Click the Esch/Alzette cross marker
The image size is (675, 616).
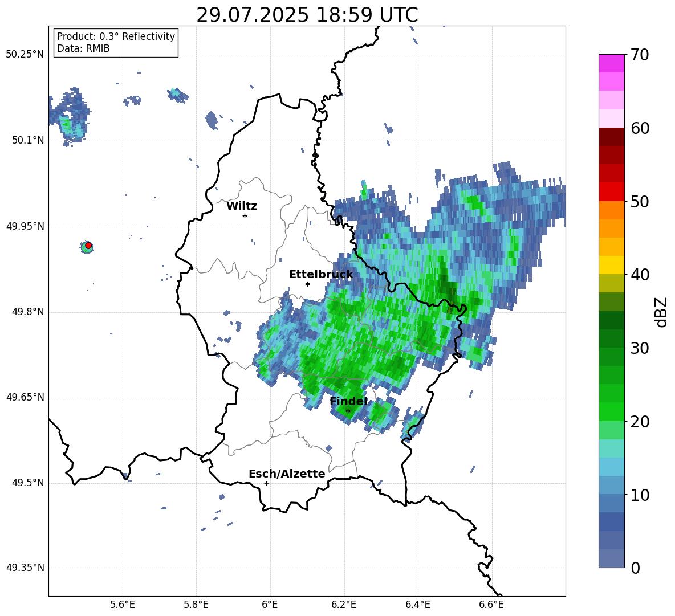point(266,483)
